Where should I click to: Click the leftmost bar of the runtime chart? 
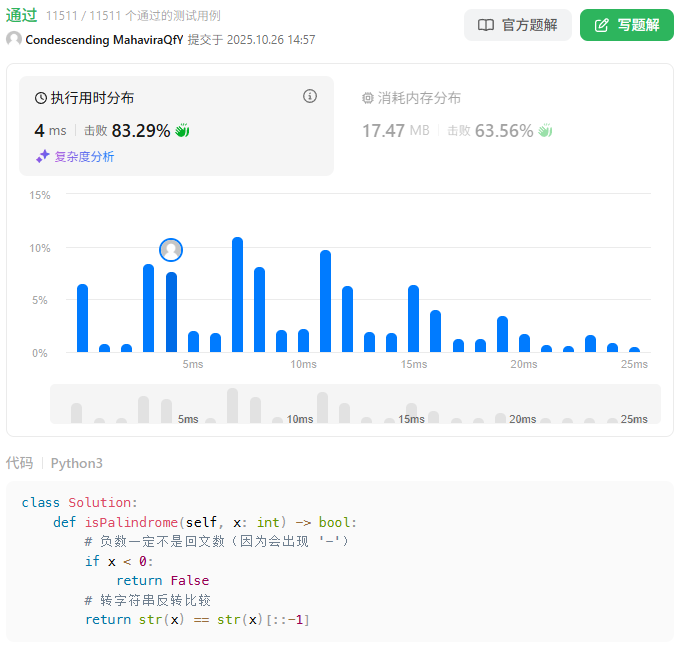82,318
